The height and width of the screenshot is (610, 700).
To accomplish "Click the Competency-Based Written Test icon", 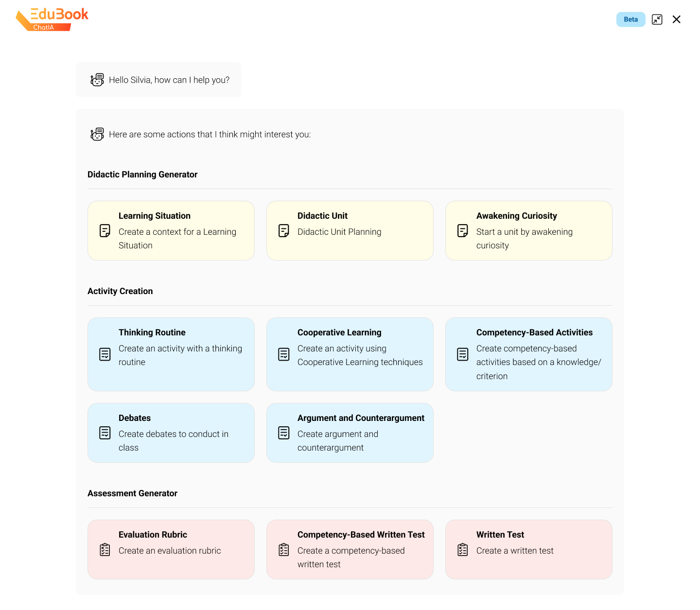I will (x=283, y=550).
